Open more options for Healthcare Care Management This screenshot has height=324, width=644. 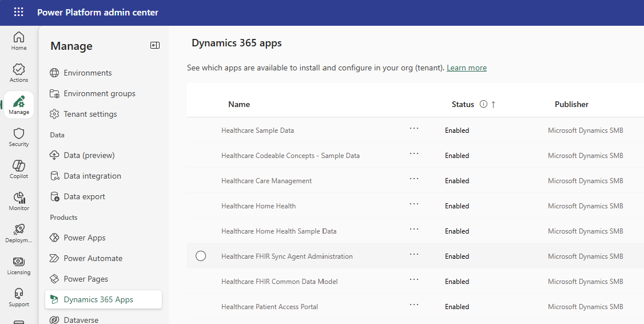(x=414, y=179)
